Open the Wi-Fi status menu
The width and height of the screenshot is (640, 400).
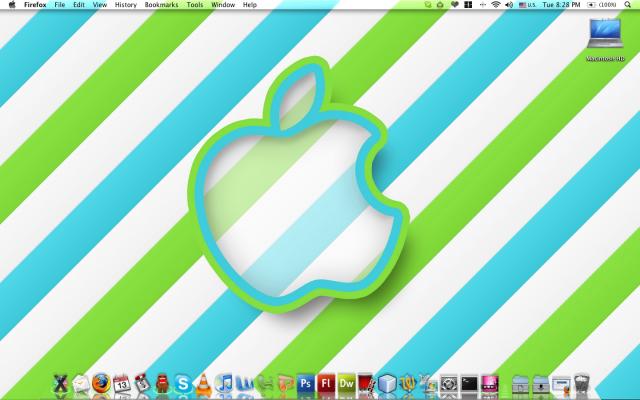coord(496,5)
